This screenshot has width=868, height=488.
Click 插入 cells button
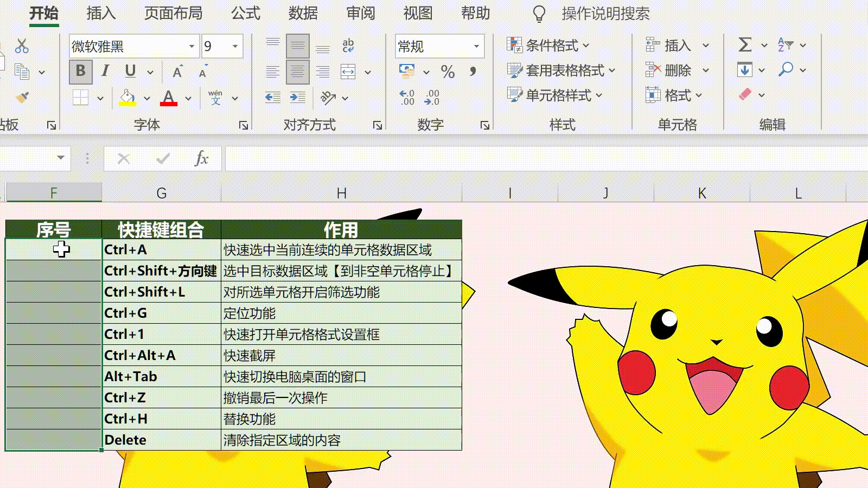click(668, 46)
